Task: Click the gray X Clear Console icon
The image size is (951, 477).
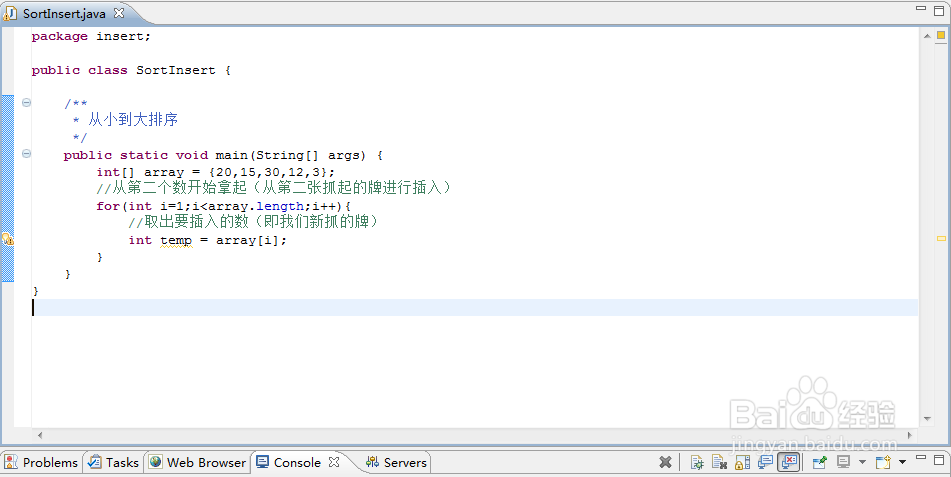Action: [665, 462]
